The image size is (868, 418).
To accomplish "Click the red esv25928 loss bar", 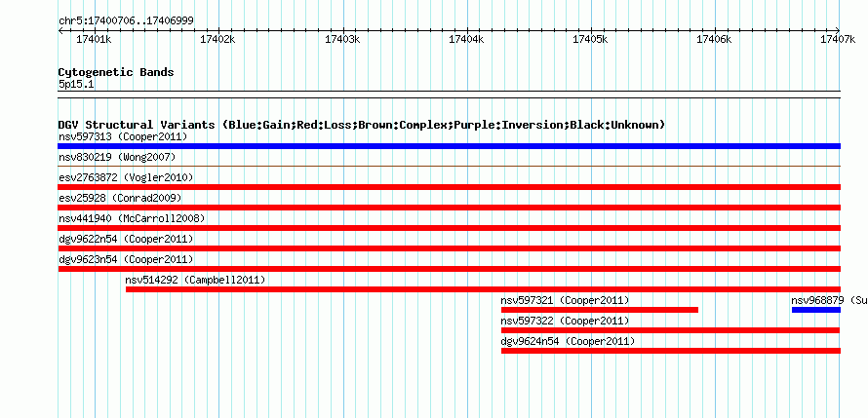I will (449, 208).
